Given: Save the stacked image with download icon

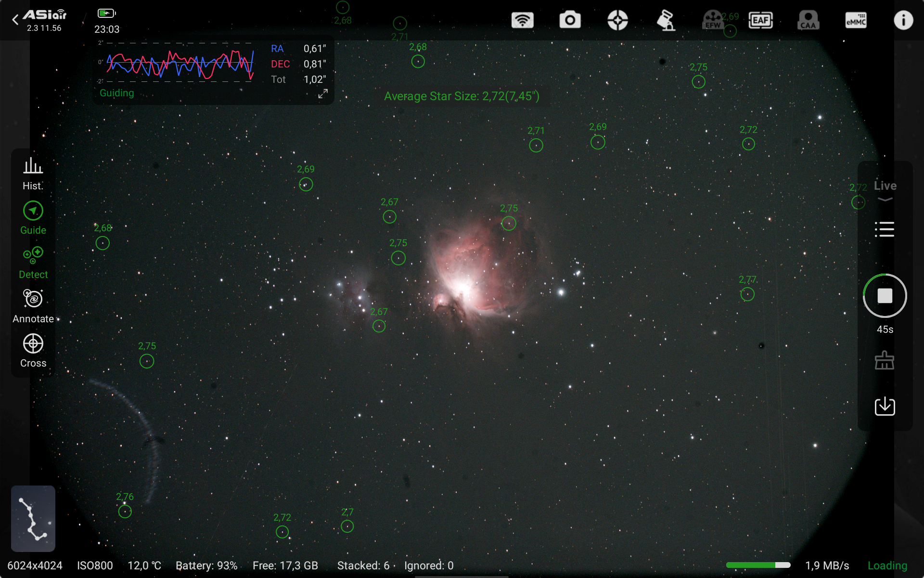Looking at the screenshot, I should point(885,406).
